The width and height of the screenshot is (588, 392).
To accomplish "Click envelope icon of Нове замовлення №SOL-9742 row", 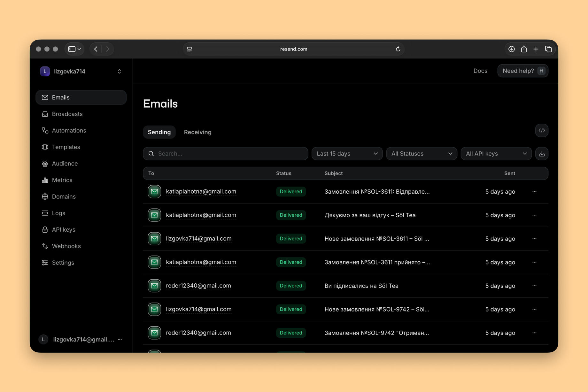I will 154,309.
